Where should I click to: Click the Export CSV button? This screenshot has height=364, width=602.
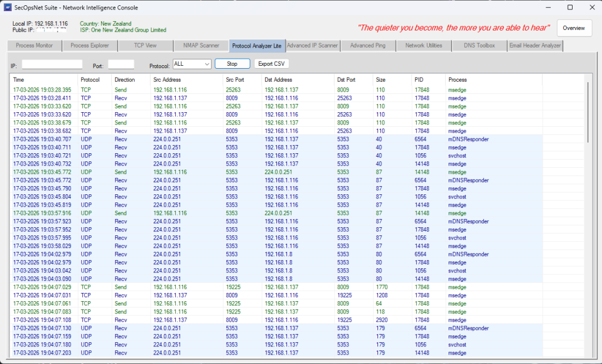(x=271, y=64)
